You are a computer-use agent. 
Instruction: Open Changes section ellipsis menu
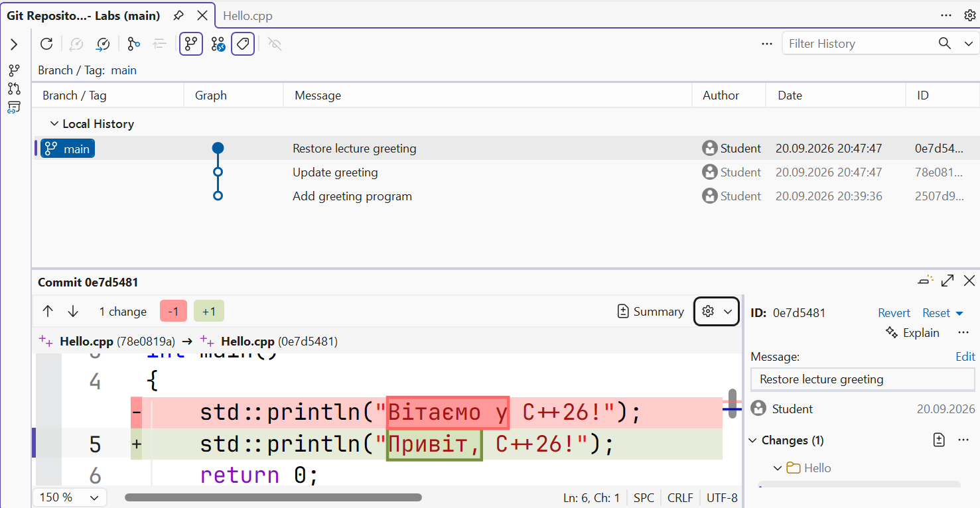[x=963, y=440]
